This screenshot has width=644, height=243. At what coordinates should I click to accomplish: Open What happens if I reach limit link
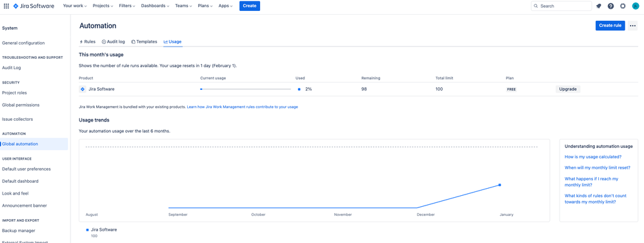tap(592, 182)
